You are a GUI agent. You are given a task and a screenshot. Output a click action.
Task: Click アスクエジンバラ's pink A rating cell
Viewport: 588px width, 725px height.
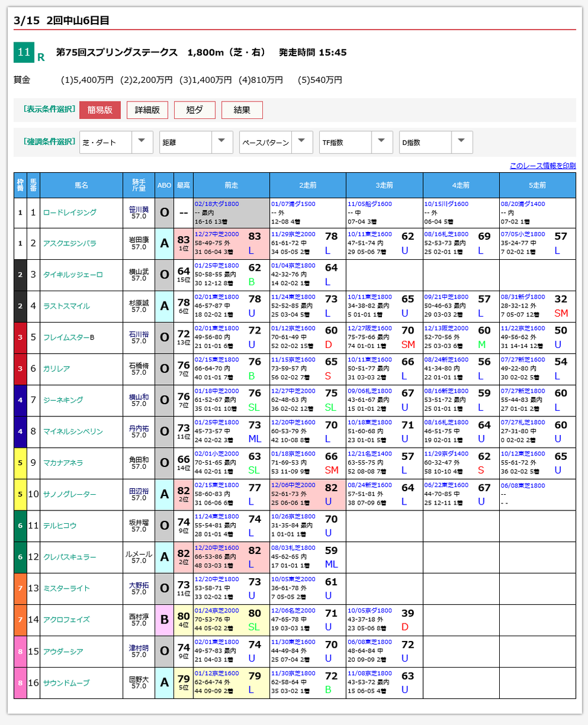pos(164,243)
